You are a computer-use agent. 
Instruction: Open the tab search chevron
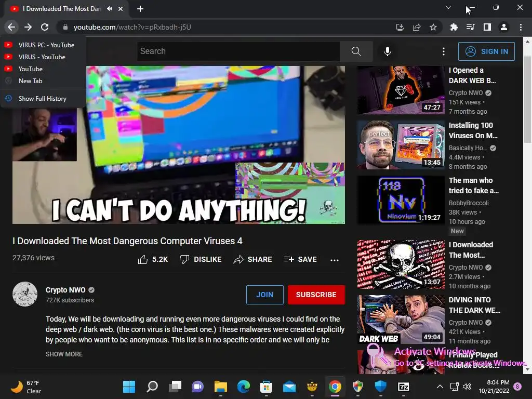coord(448,7)
